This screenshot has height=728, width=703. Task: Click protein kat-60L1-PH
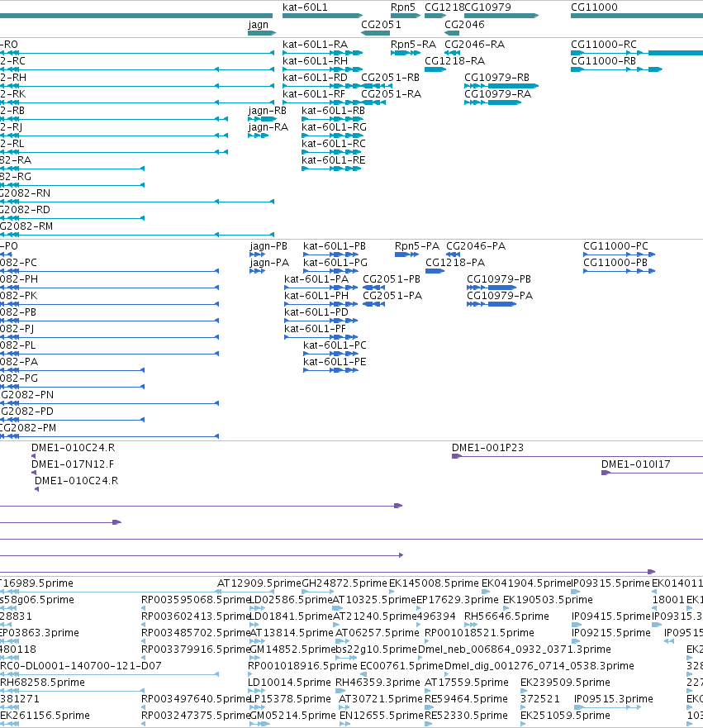point(316,295)
